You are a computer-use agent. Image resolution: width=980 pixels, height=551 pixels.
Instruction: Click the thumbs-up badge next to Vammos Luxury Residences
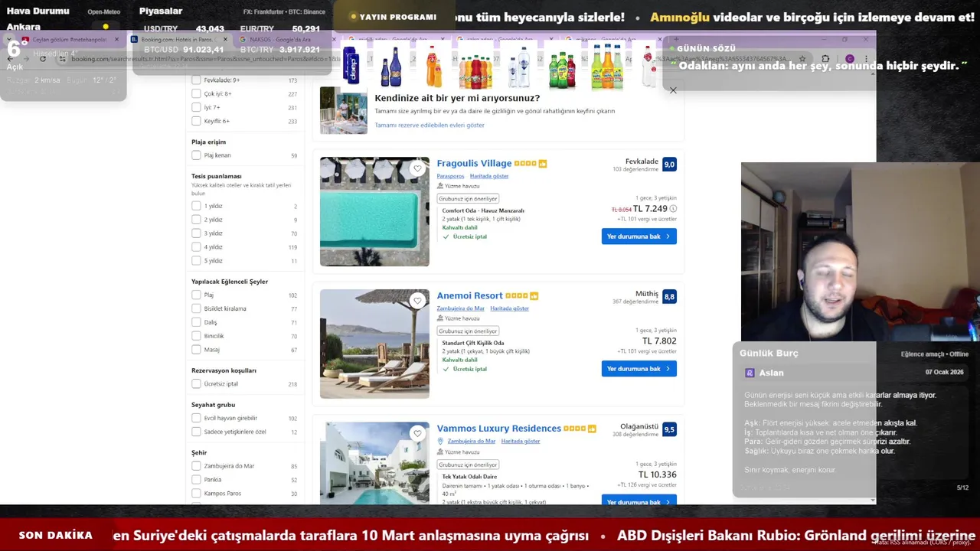tap(592, 429)
